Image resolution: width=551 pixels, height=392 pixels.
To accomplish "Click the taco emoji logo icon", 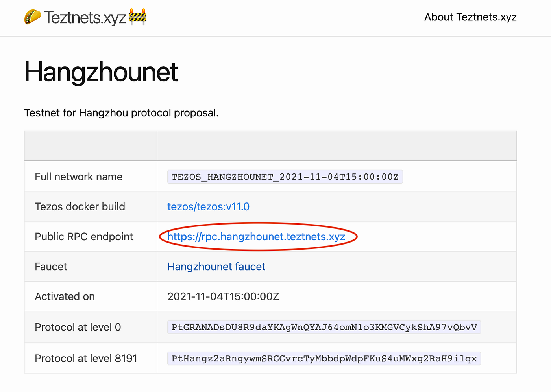I will click(x=33, y=17).
